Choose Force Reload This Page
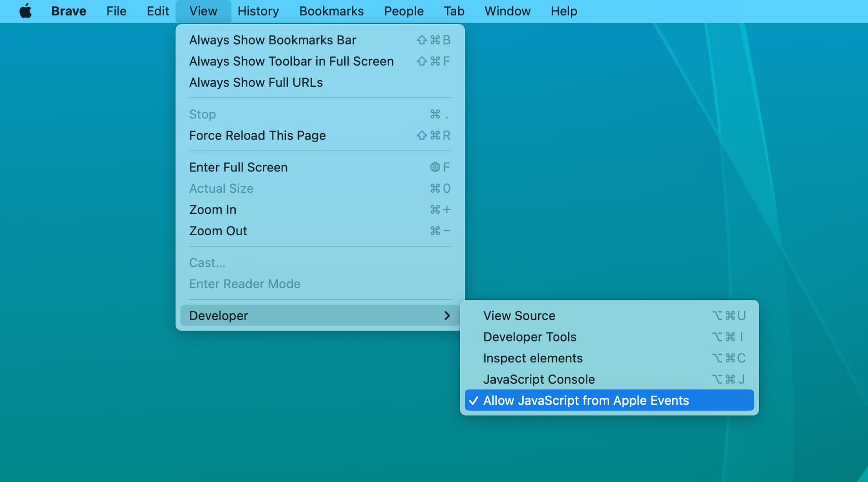The image size is (868, 482). pos(257,135)
